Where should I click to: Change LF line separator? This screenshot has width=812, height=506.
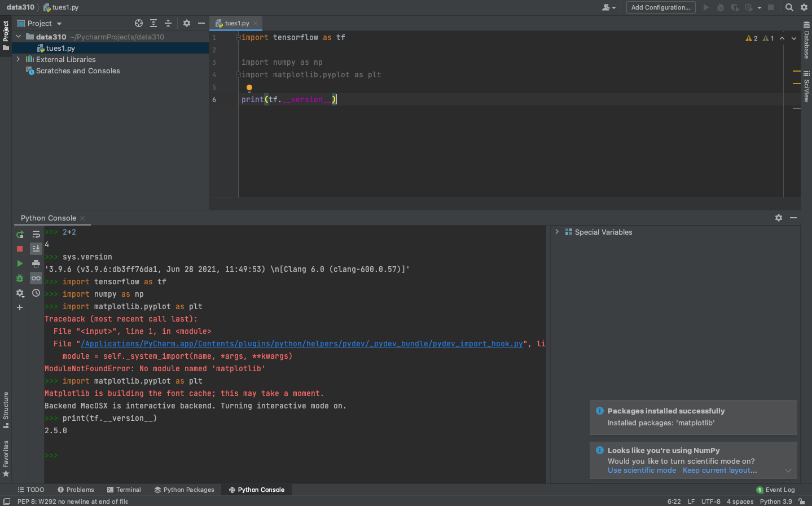click(x=691, y=501)
